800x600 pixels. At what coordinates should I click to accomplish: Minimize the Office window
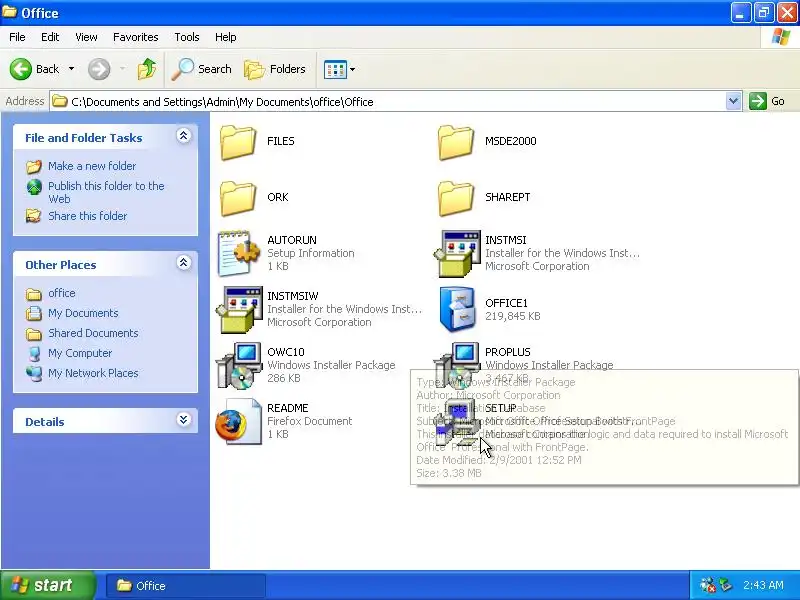click(x=740, y=12)
